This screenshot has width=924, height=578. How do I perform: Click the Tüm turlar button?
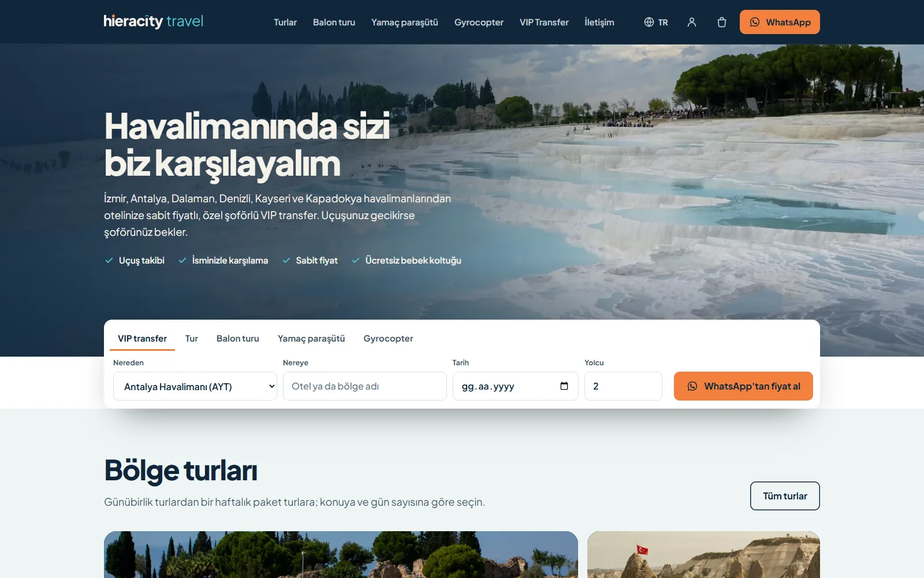coord(785,496)
